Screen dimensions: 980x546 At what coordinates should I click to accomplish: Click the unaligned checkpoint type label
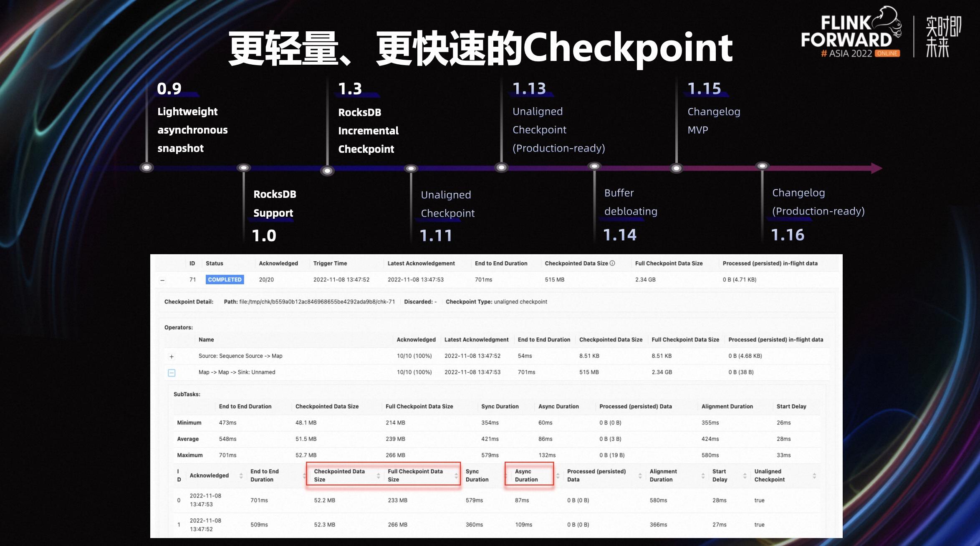(x=520, y=301)
